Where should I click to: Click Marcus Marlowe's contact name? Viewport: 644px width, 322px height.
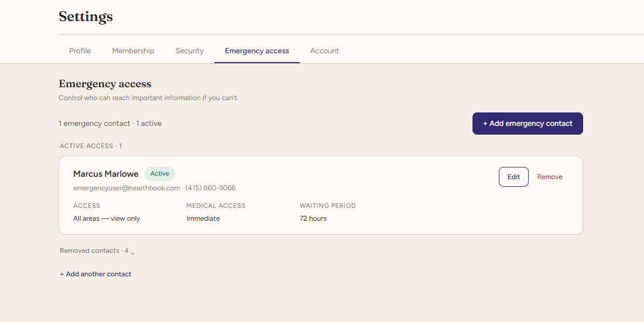105,174
